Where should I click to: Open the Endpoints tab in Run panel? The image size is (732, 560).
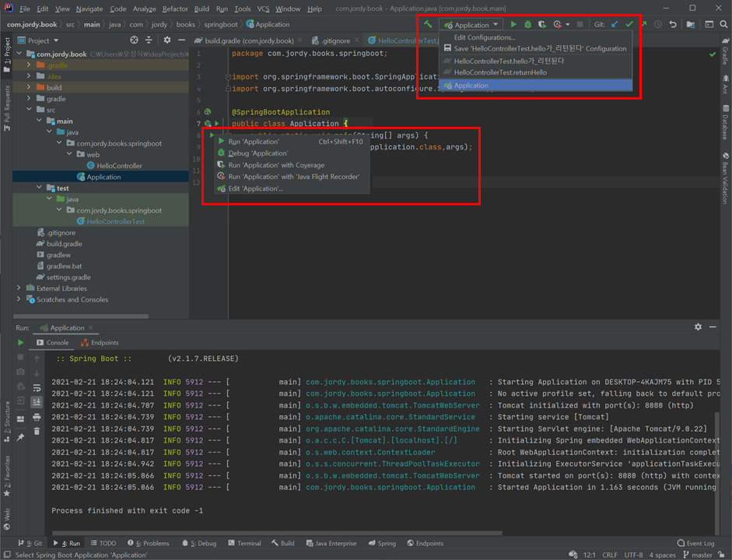[x=100, y=342]
